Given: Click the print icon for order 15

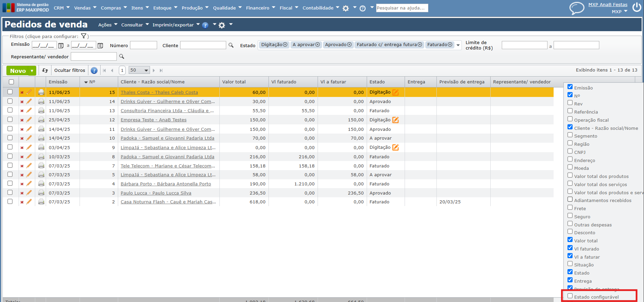Looking at the screenshot, I should (41, 92).
